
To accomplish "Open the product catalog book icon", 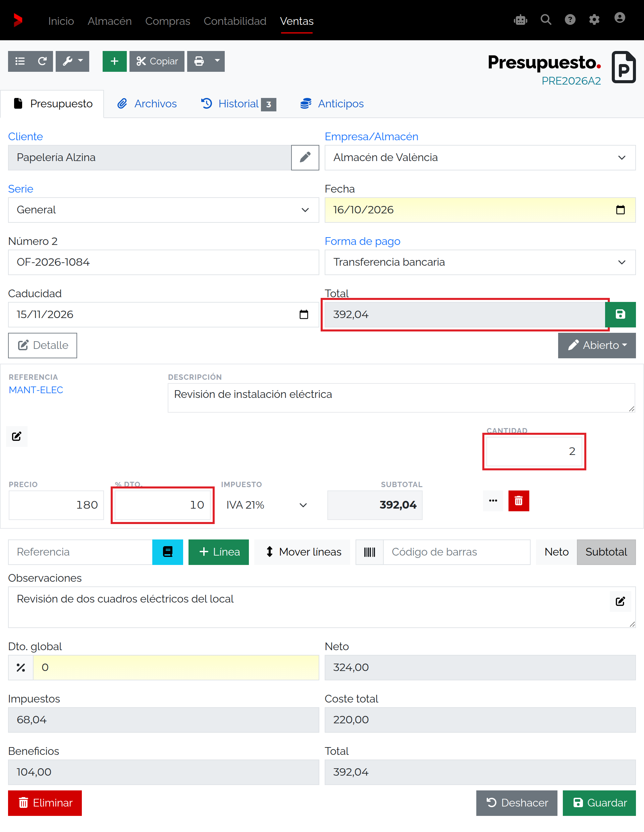I will [x=168, y=552].
